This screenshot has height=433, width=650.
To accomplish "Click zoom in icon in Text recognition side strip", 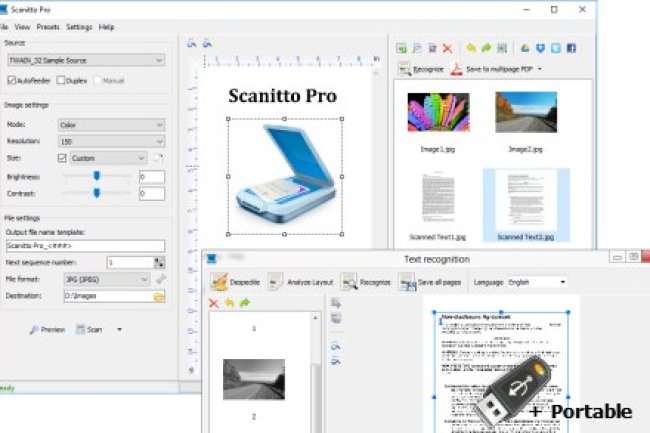I will pyautogui.click(x=336, y=346).
